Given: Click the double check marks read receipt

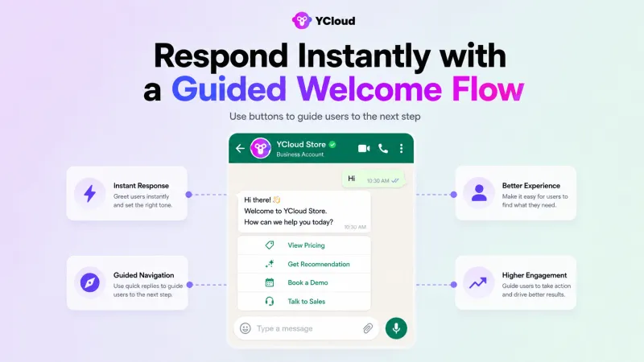Looking at the screenshot, I should tap(395, 180).
